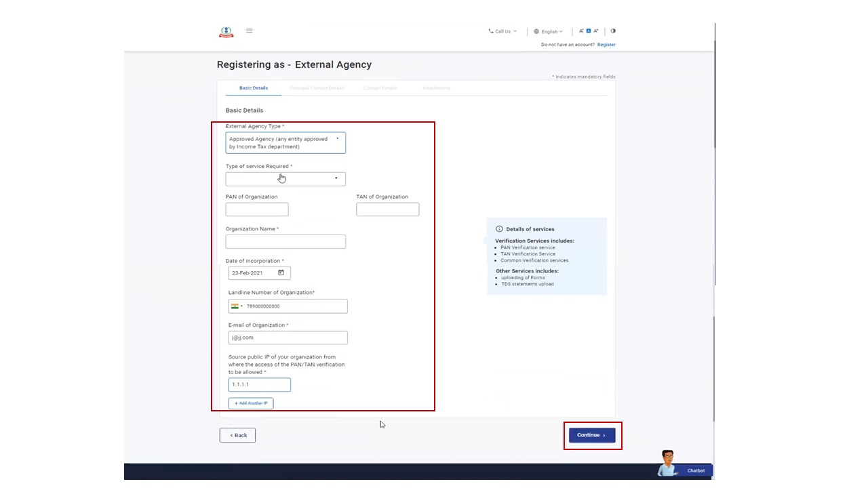Click the Add Another IP button
The width and height of the screenshot is (868, 488).
[x=251, y=403]
